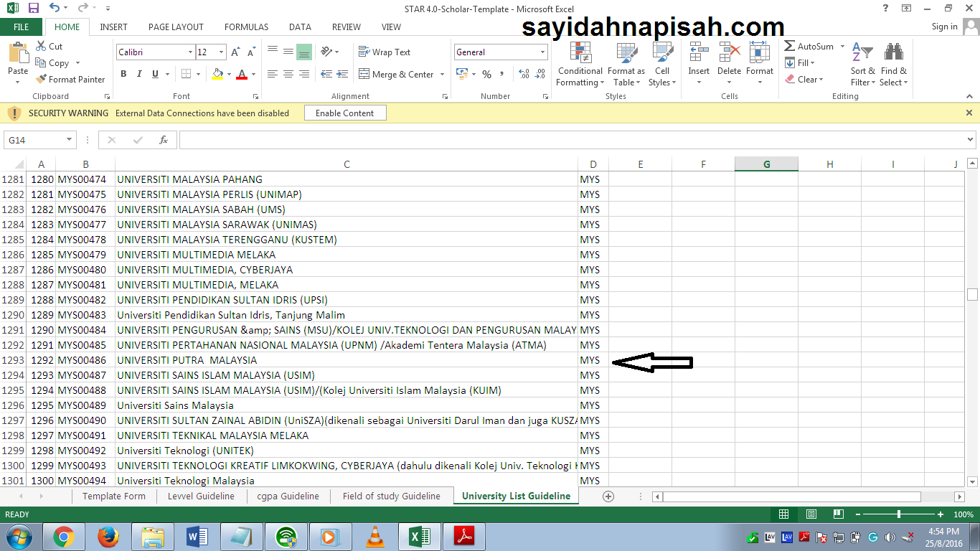The image size is (980, 551).
Task: Open Conditional Formatting menu
Action: tap(580, 64)
